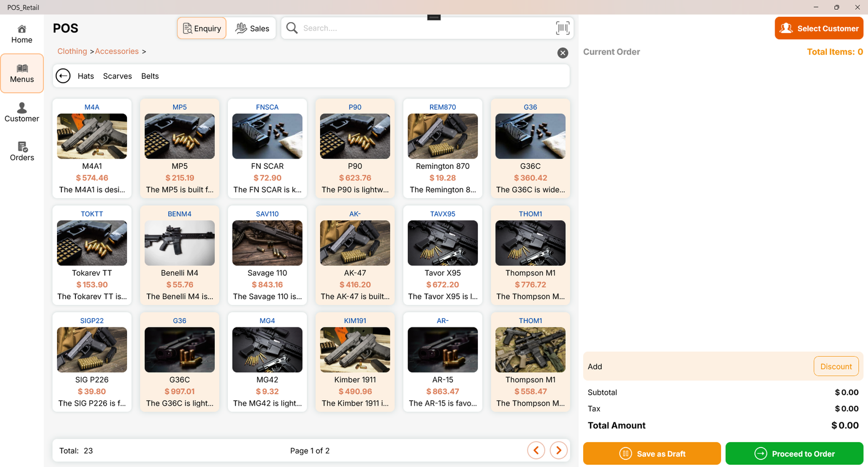Click the barcode scanner icon

tap(563, 28)
